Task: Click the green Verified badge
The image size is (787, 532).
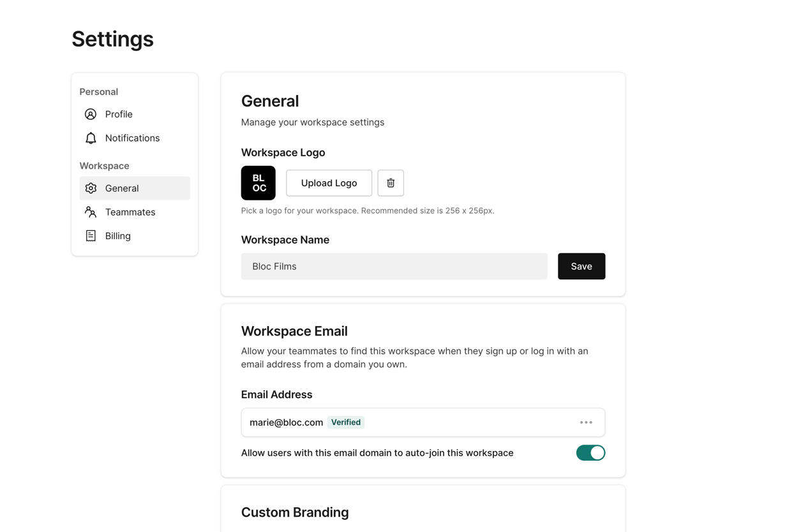Action: [346, 422]
